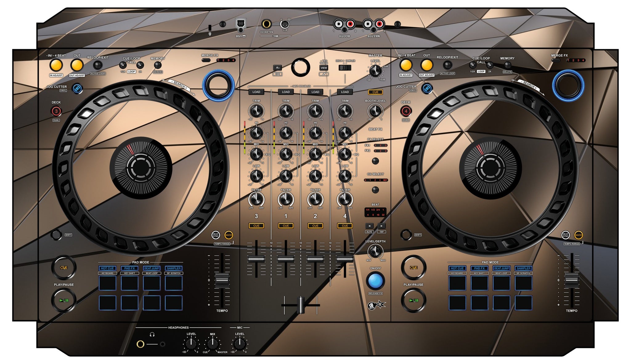The image size is (631, 364).
Task: Select PAD FX pad mode on left deck
Action: (x=129, y=268)
